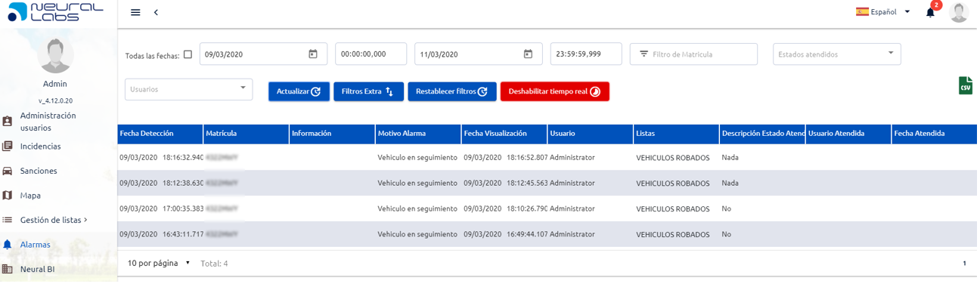
Task: Select the Alarmas menu item
Action: pos(36,245)
